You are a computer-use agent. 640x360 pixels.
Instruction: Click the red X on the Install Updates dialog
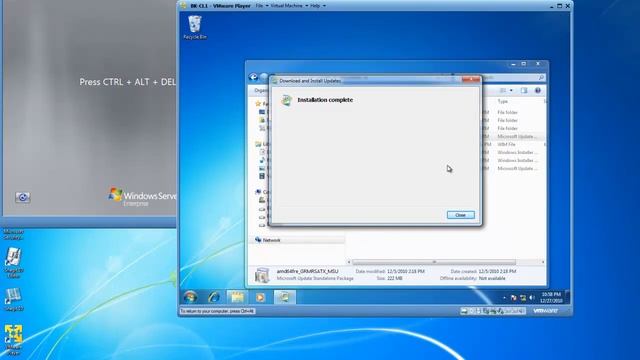(471, 80)
